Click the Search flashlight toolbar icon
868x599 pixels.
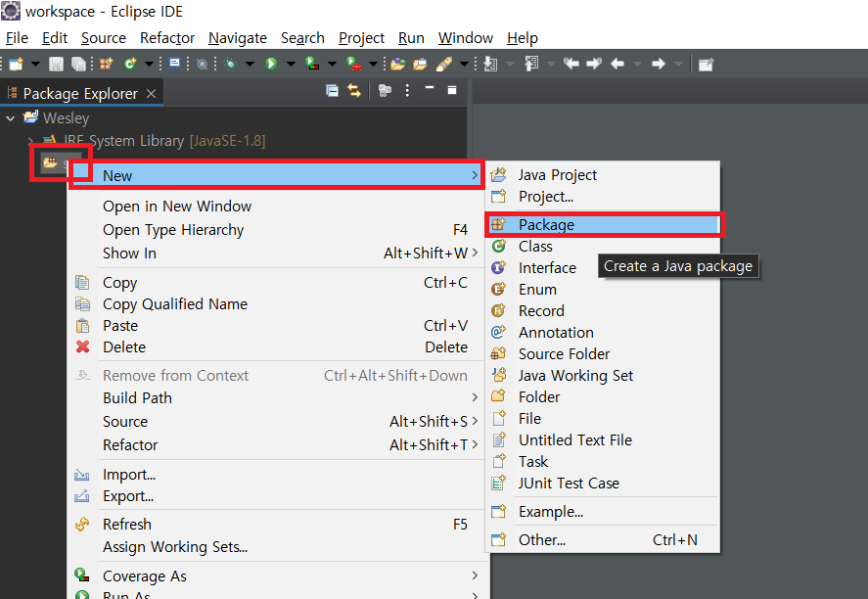tap(444, 65)
